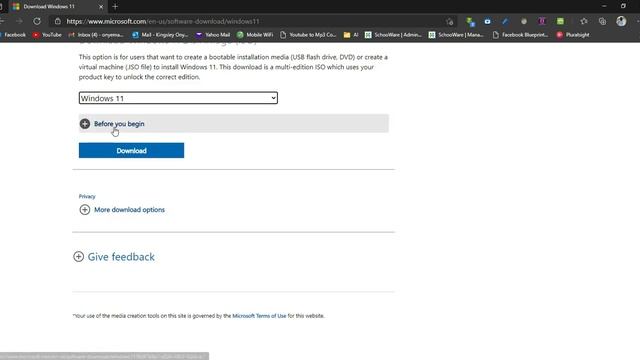Open the Facebook bookmark
Image resolution: width=640 pixels, height=360 pixels.
click(x=13, y=35)
